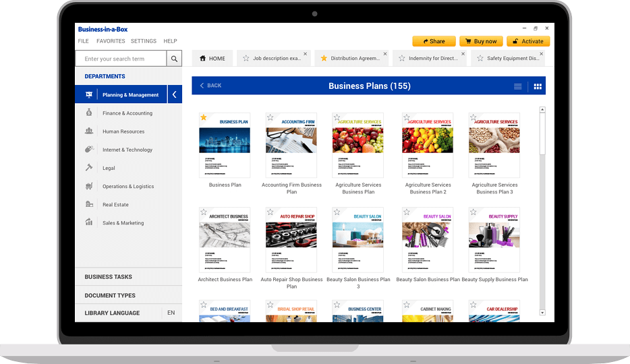Screen dimensions: 630x364
Task: Open the Library Language EN selector
Action: pyautogui.click(x=171, y=313)
